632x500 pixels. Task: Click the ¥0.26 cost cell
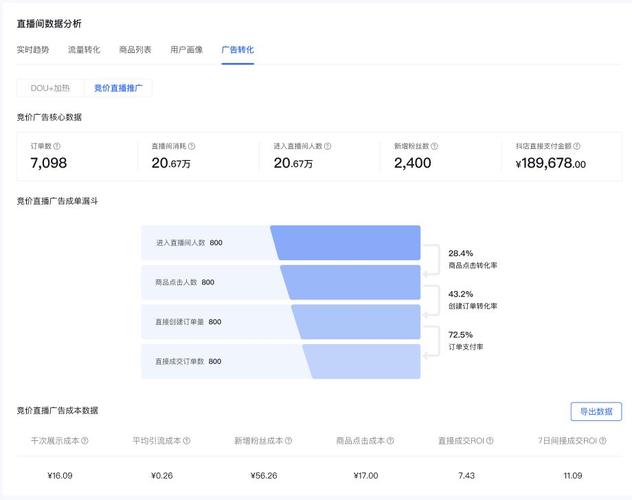pos(162,475)
